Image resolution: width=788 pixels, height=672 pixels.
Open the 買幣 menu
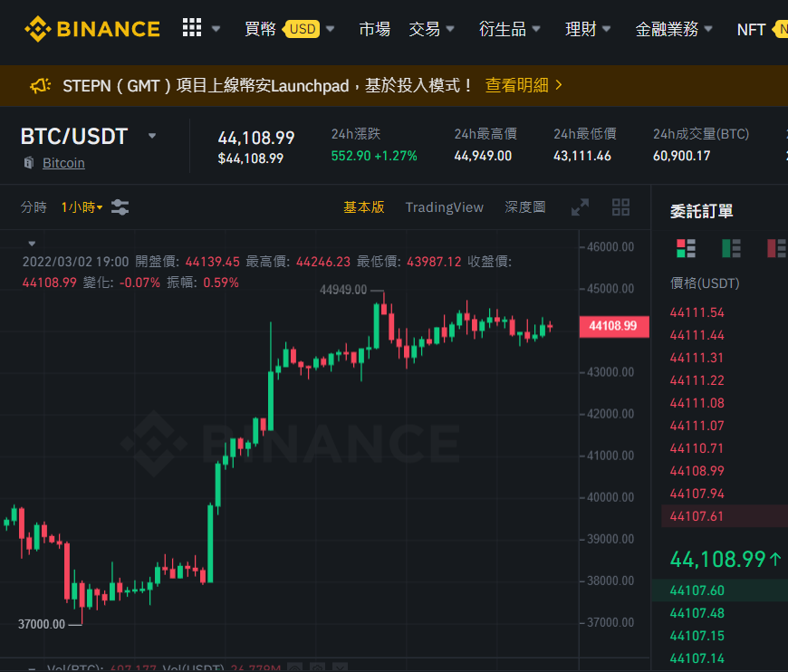(x=260, y=29)
